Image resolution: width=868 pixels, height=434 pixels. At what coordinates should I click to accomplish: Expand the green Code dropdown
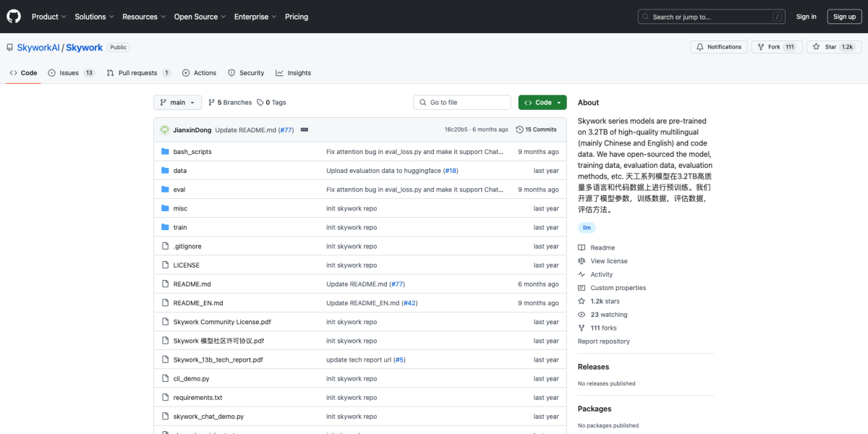coord(542,102)
